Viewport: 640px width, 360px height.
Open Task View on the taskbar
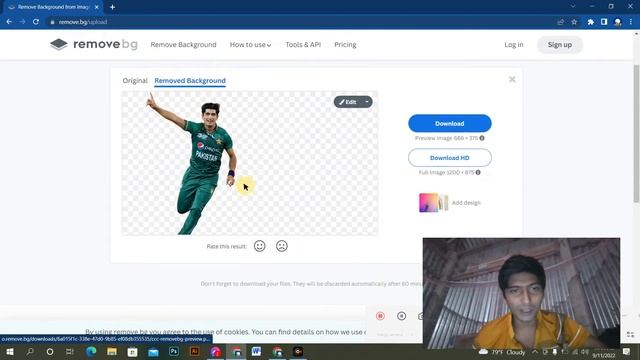70,351
